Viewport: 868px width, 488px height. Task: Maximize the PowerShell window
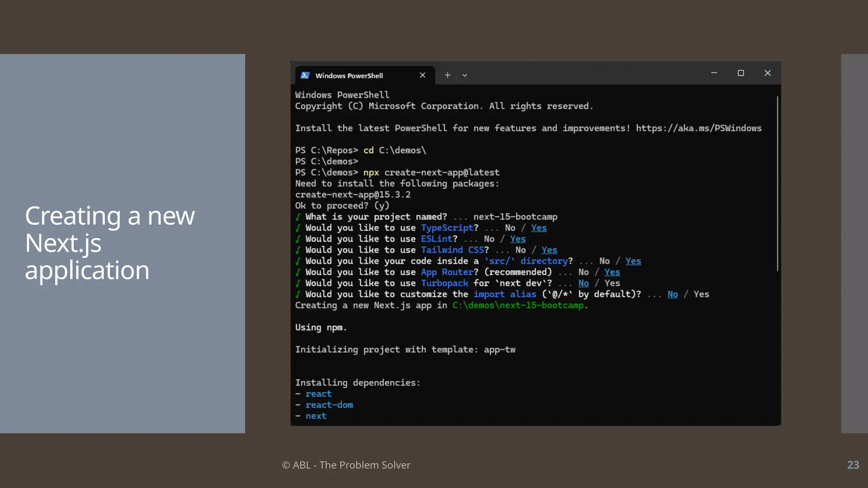[x=741, y=73]
